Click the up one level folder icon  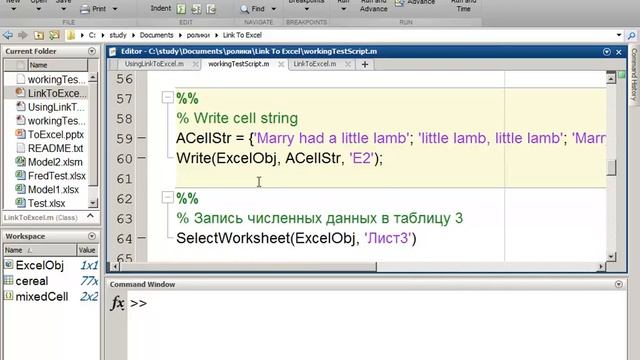pos(39,36)
